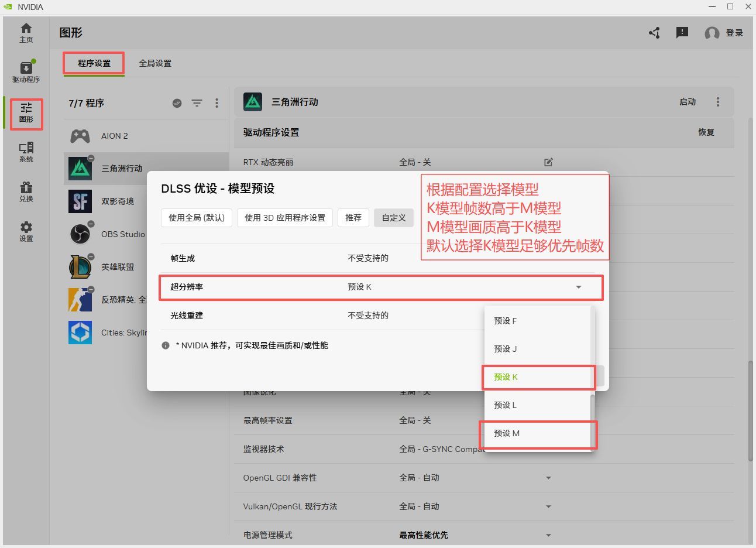Open the 三角洲行动 header three-dot menu
The image size is (756, 548).
point(718,102)
